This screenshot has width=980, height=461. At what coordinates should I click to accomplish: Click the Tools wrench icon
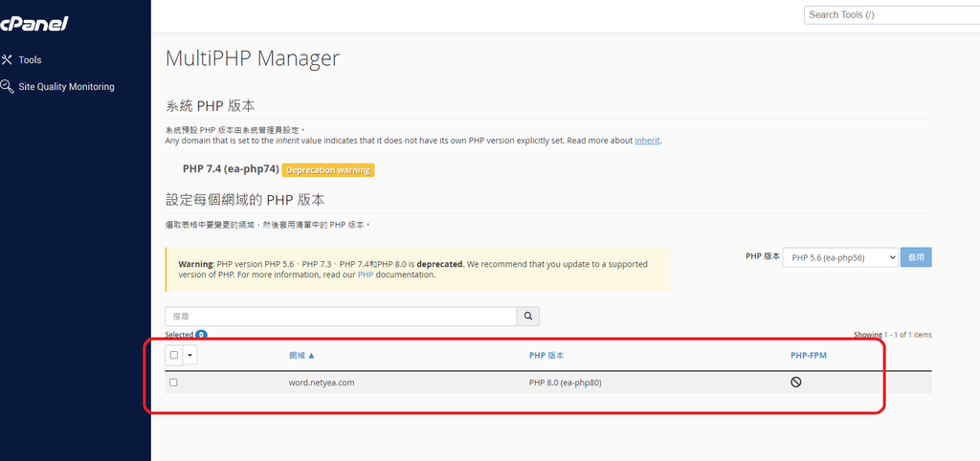(x=7, y=60)
